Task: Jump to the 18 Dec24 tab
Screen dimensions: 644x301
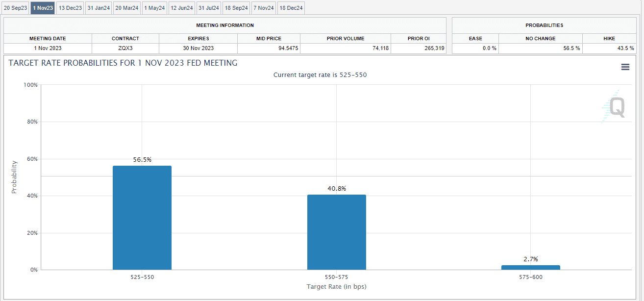Action: (x=291, y=8)
